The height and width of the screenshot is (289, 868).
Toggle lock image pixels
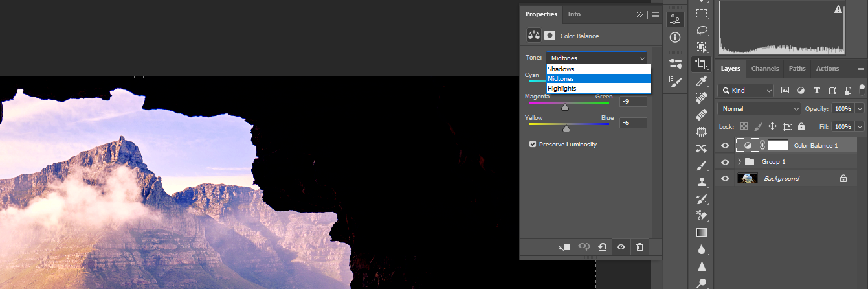click(758, 126)
